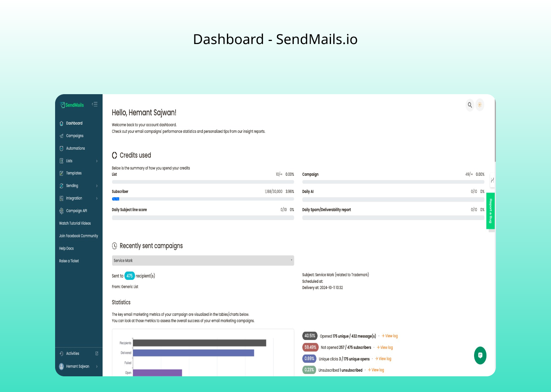This screenshot has height=392, width=551.
Task: Click the Templates edit icon
Action: (x=62, y=173)
